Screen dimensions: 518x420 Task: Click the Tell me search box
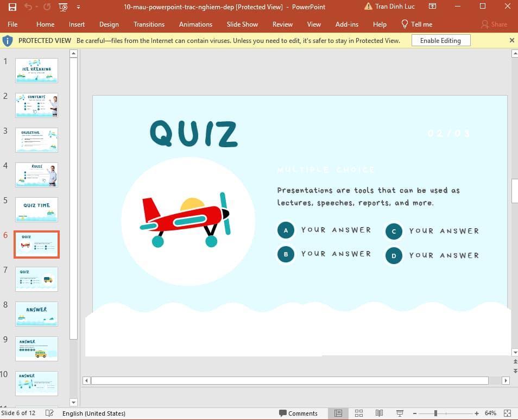(x=416, y=24)
